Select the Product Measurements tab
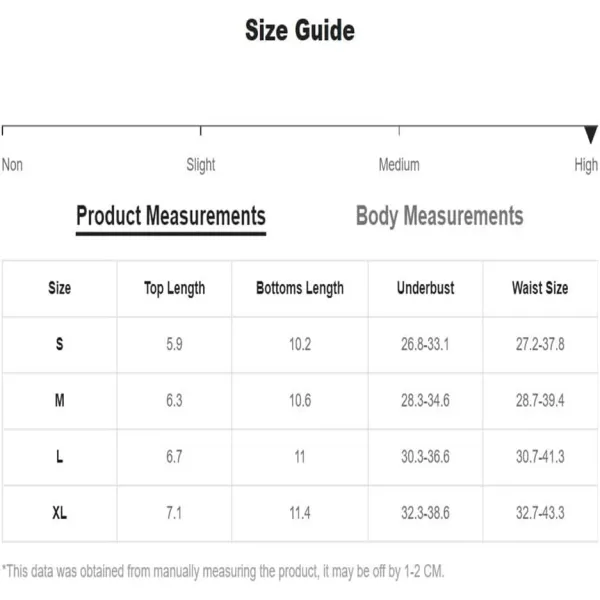 (x=171, y=216)
